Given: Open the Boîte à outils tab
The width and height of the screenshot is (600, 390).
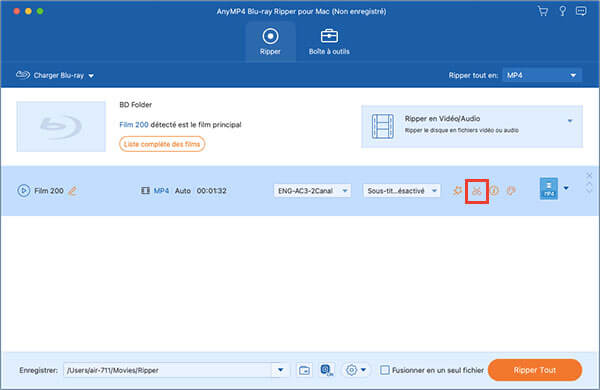Looking at the screenshot, I should pyautogui.click(x=329, y=42).
